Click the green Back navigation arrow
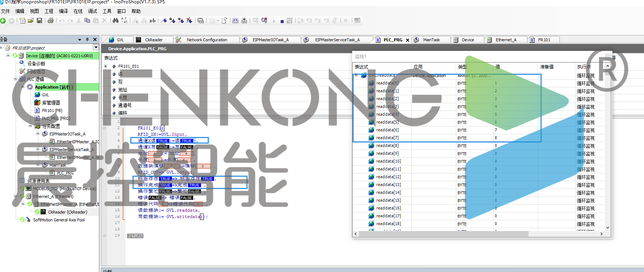This screenshot has width=644, height=272. 3,20
